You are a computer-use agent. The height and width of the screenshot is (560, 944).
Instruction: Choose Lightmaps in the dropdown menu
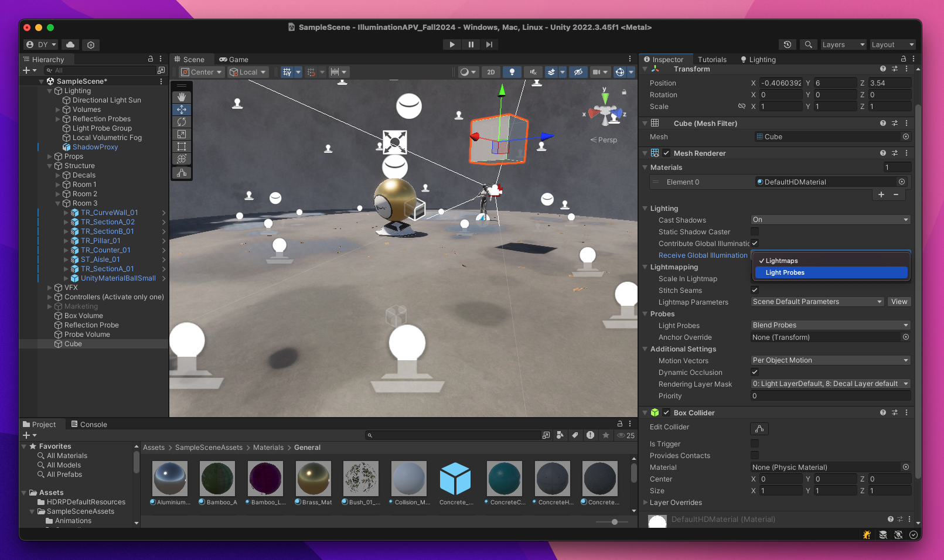point(831,261)
